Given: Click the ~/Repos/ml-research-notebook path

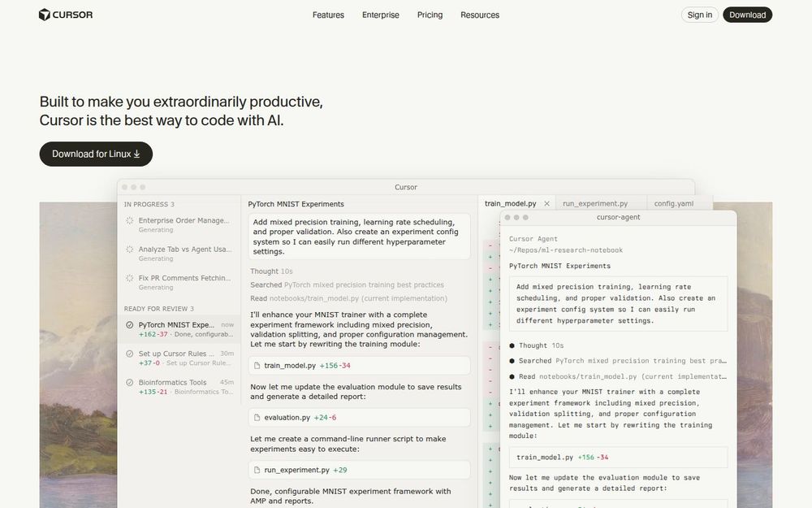Looking at the screenshot, I should coord(566,250).
